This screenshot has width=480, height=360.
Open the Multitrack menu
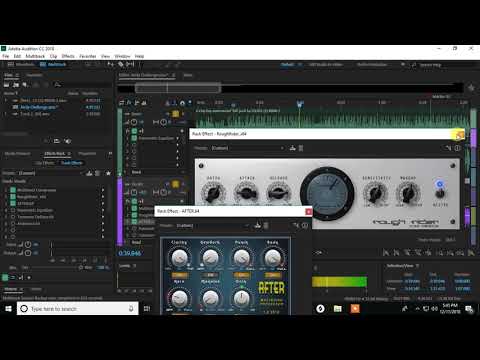point(35,56)
